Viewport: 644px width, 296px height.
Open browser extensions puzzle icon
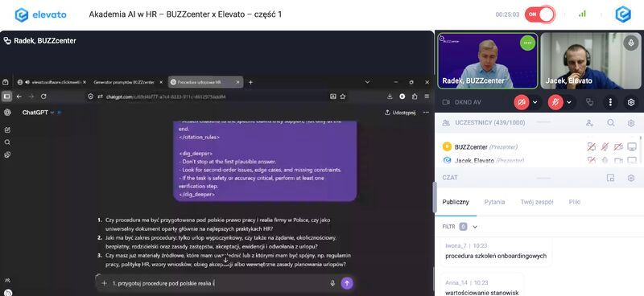tap(415, 97)
